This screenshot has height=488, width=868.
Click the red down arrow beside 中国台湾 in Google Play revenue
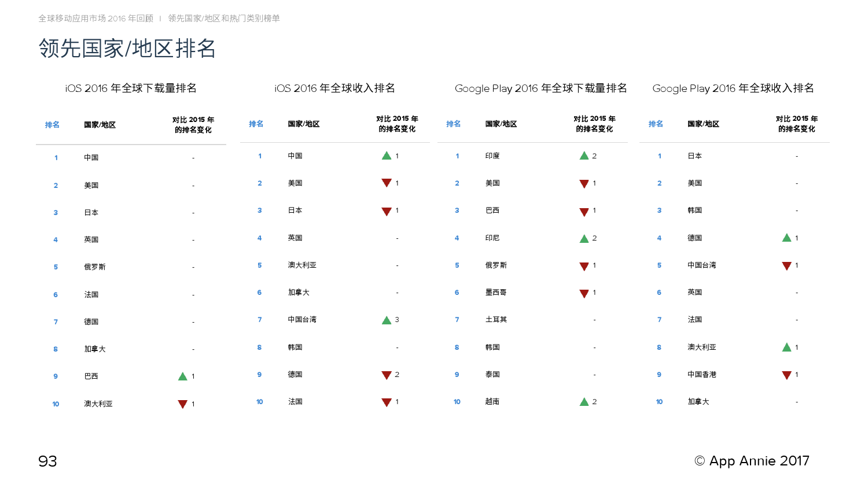click(786, 266)
